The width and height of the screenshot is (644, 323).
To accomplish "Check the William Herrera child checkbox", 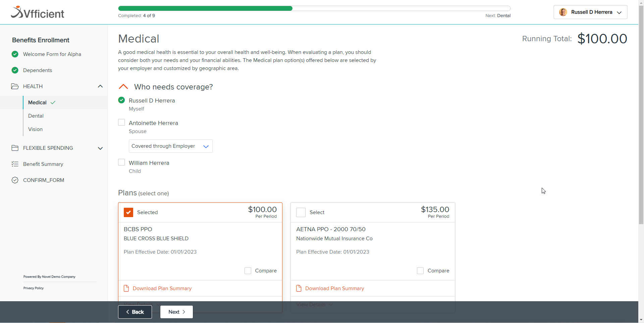I will [121, 162].
